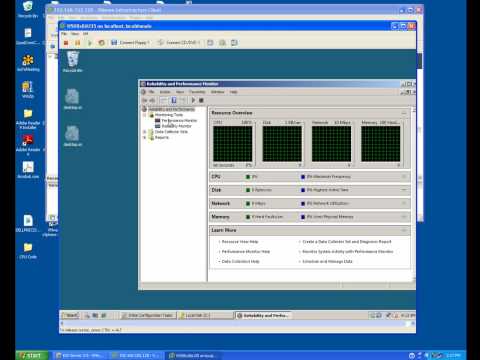This screenshot has height=360, width=480.
Task: Open View menu in Reliability and Performance Monitor
Action: point(180,92)
